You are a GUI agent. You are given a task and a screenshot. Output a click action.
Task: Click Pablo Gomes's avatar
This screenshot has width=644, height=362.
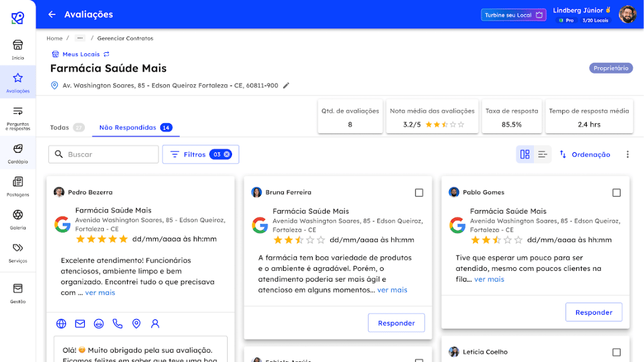(x=454, y=192)
